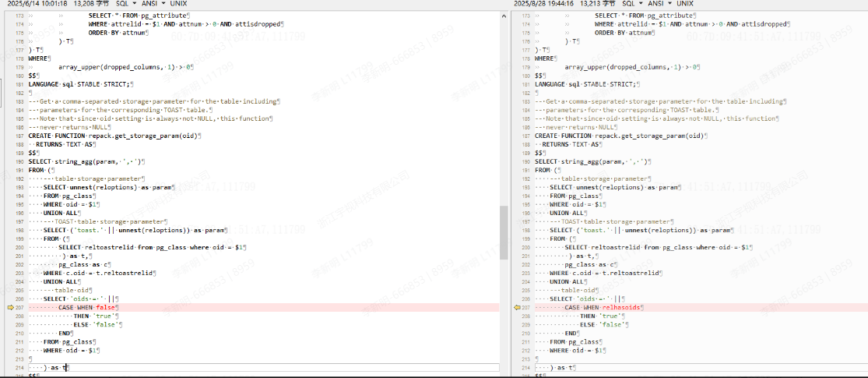The width and height of the screenshot is (868, 378).
Task: Click 'array_upper(dropped_columns, 1) > 0' in right pane
Action: [x=630, y=67]
